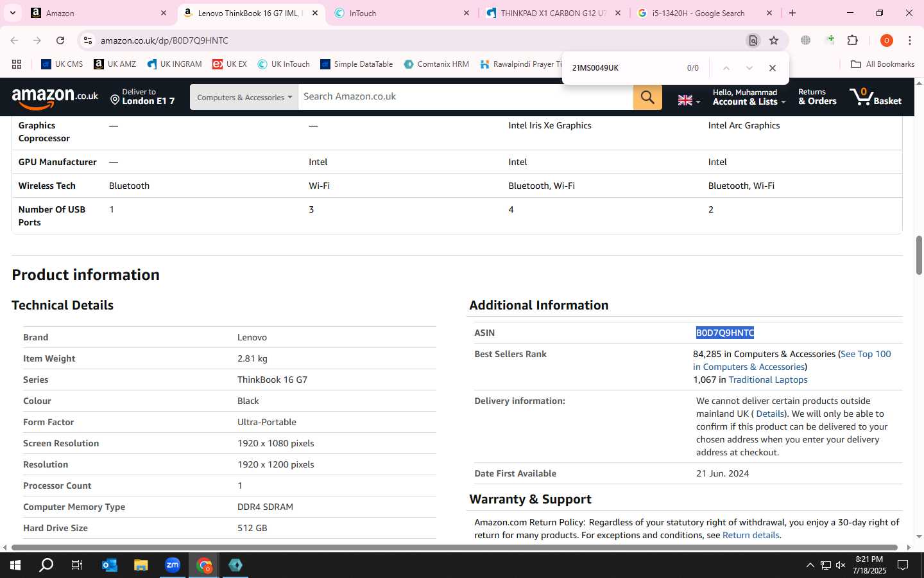
Task: Open Zoom from the taskbar
Action: 173,565
